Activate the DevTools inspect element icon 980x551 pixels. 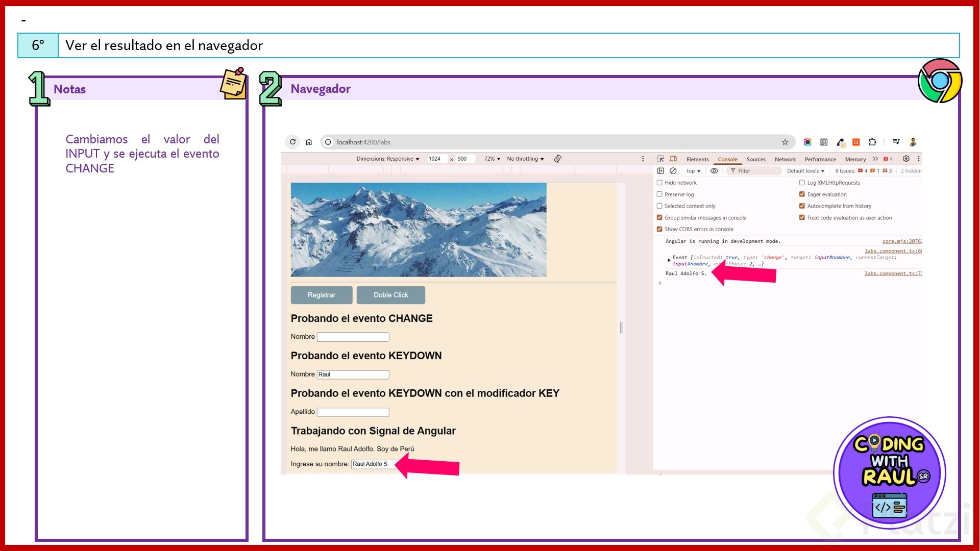tap(660, 159)
